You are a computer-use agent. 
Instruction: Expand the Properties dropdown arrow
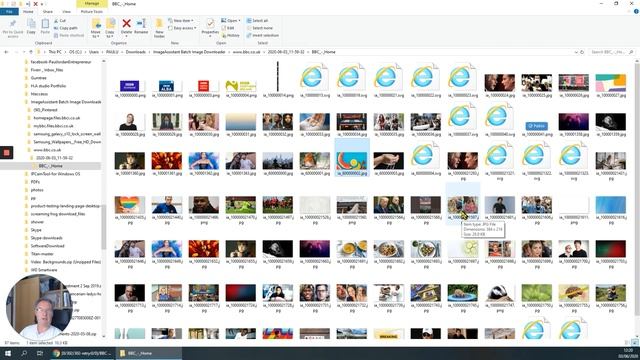(x=210, y=37)
